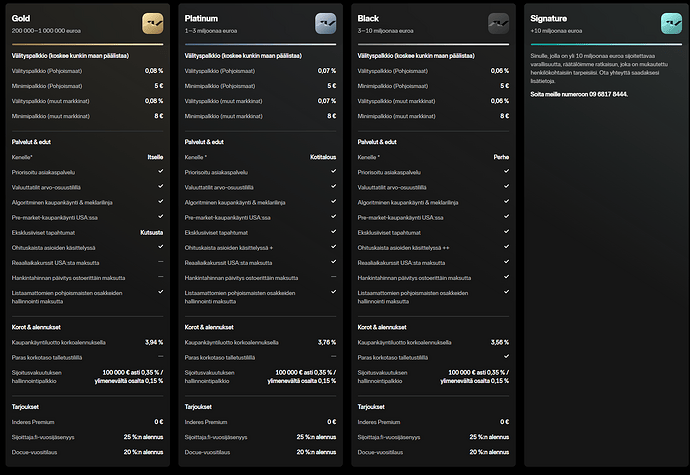Screen dimensions: 690x475
Task: Click the Gold tier logo icon
Action: 153,23
